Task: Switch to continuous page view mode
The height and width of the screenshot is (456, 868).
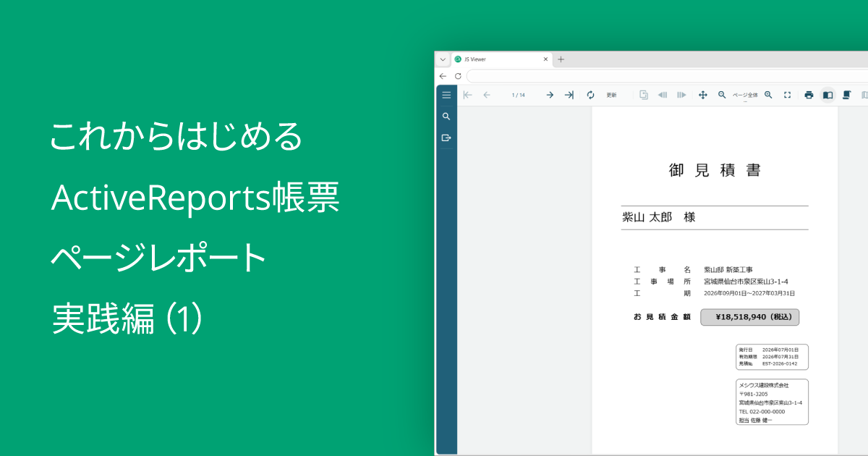Action: 846,95
